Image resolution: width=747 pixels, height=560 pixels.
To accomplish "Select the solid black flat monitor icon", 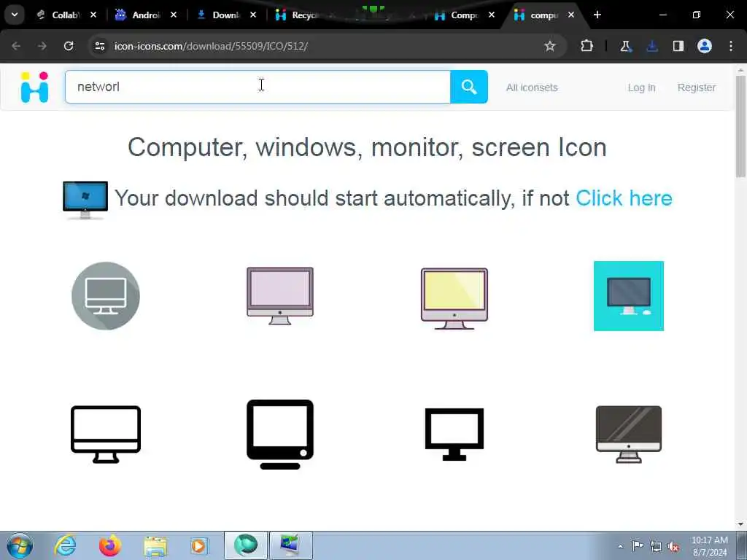I will tap(454, 435).
